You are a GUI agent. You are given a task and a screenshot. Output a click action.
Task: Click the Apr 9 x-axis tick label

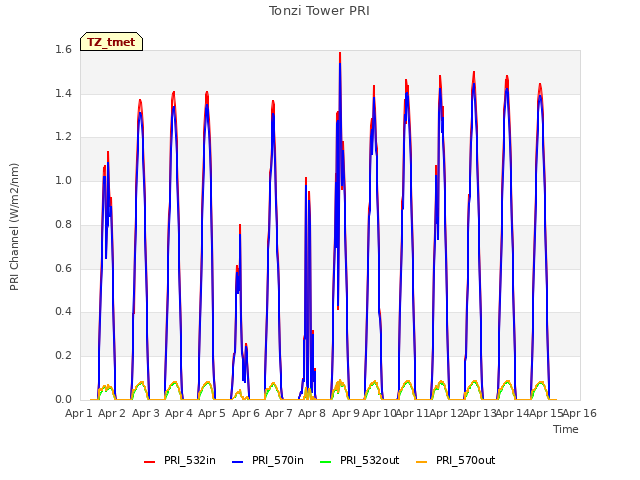click(x=346, y=413)
